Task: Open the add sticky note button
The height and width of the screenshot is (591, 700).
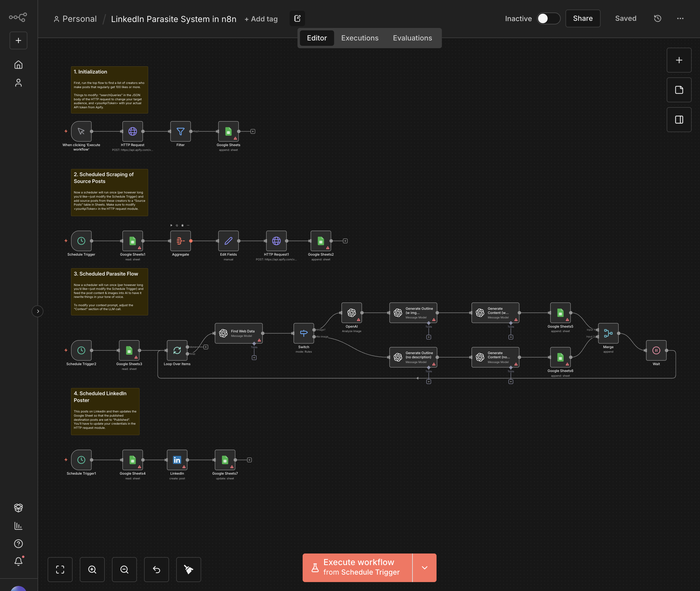Action: [x=679, y=90]
